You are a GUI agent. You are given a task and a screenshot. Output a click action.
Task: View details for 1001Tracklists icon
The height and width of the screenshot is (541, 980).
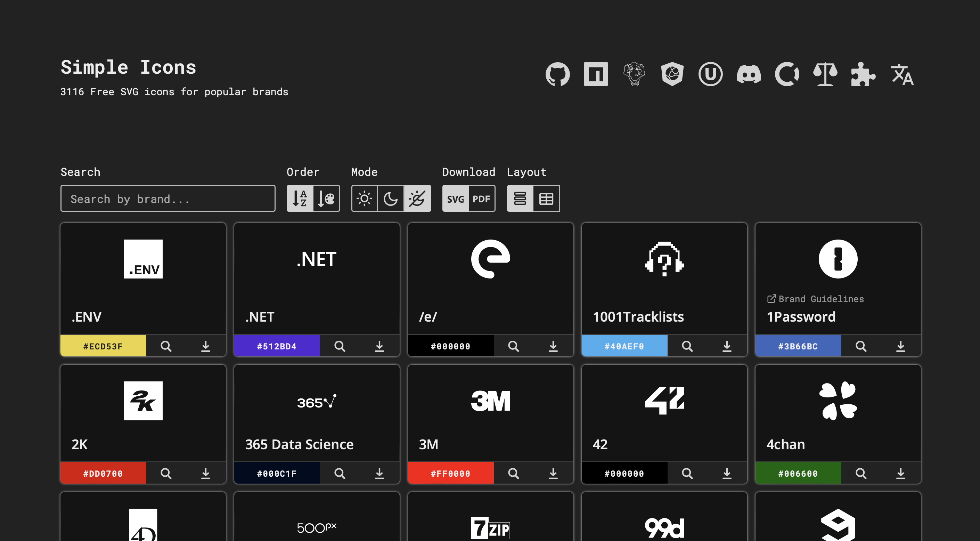click(687, 346)
